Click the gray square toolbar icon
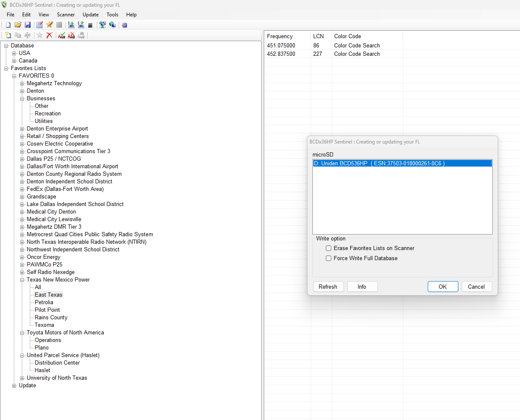The height and width of the screenshot is (420, 520). click(59, 25)
